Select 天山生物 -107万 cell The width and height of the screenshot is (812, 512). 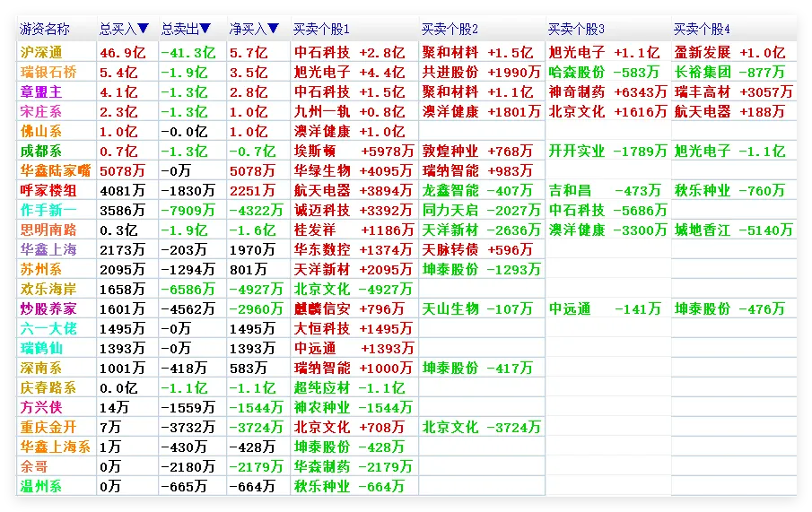pos(477,308)
